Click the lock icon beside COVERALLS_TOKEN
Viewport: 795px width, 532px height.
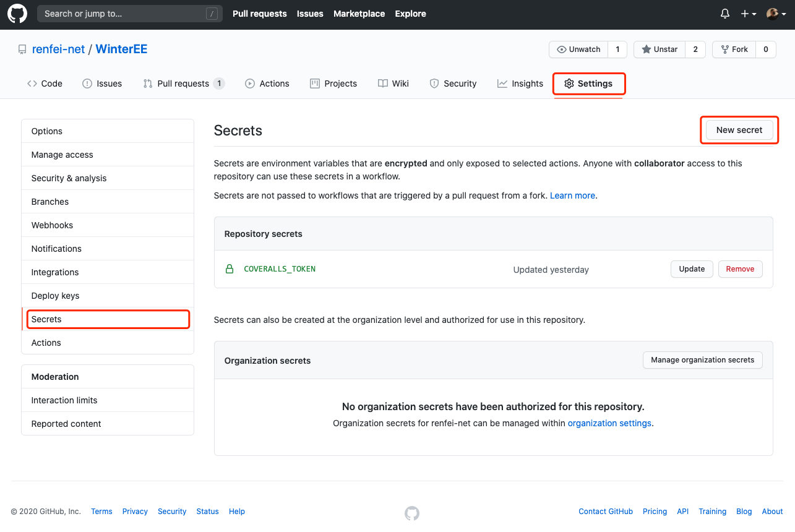[230, 269]
